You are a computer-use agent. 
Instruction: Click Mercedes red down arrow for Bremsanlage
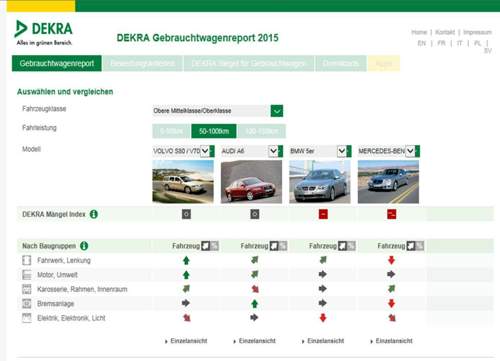pos(391,303)
